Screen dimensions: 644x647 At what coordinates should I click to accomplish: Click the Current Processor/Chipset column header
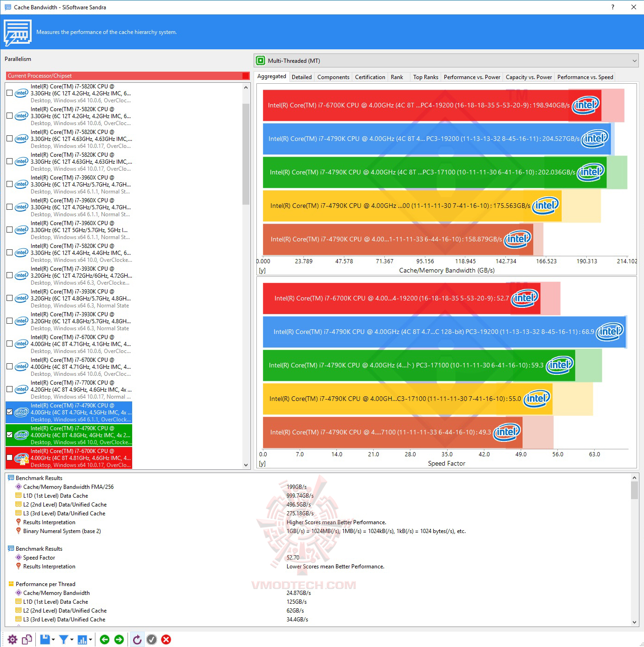128,76
